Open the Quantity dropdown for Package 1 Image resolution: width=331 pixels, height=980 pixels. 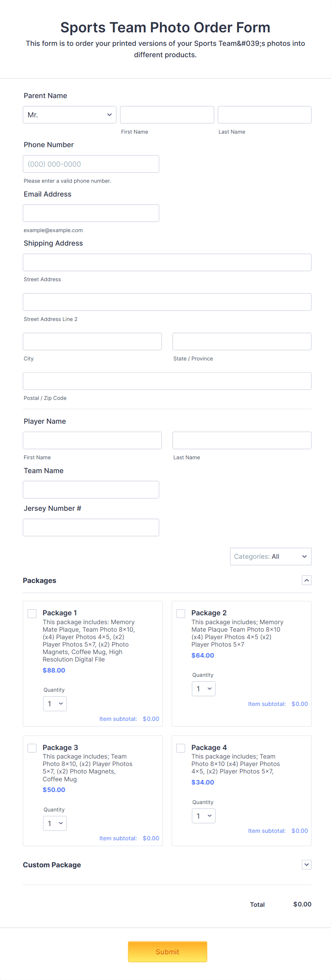(54, 703)
